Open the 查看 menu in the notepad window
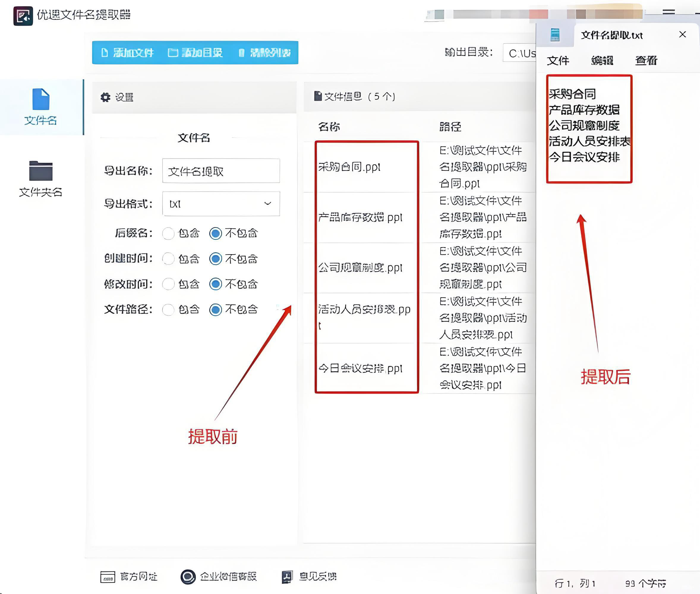 (x=646, y=61)
